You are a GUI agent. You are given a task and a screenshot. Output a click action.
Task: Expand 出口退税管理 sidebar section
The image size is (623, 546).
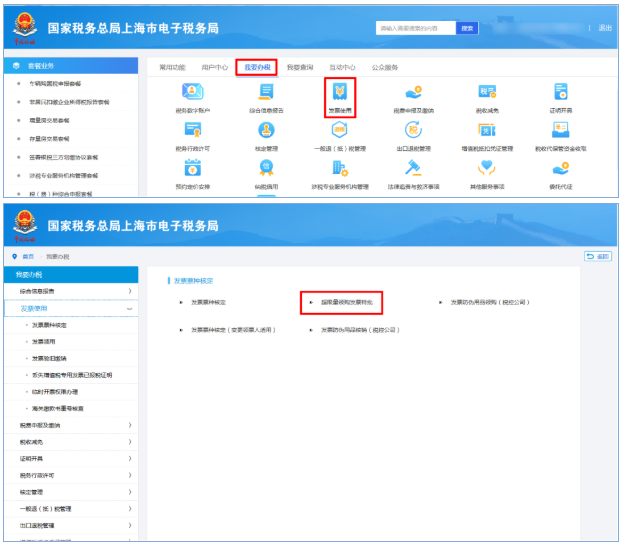pyautogui.click(x=71, y=525)
